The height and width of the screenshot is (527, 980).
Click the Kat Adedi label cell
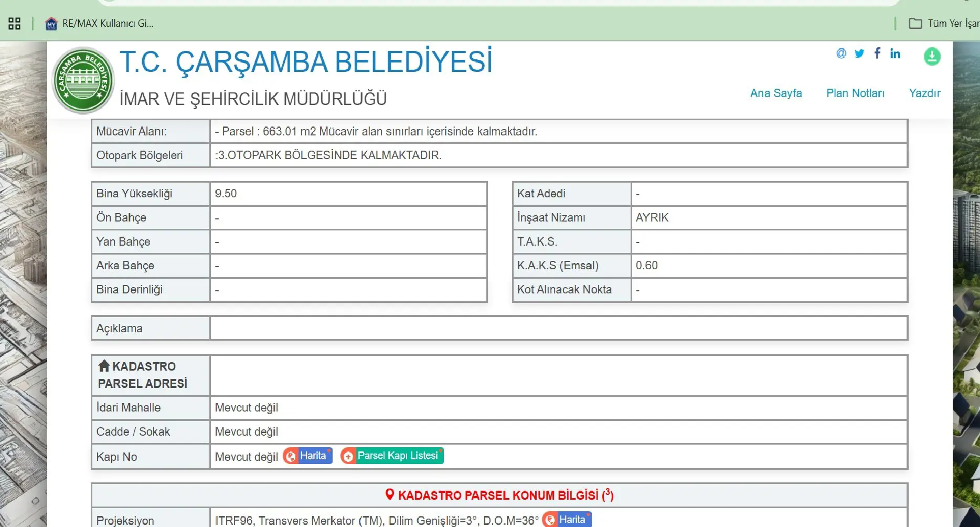(x=572, y=194)
